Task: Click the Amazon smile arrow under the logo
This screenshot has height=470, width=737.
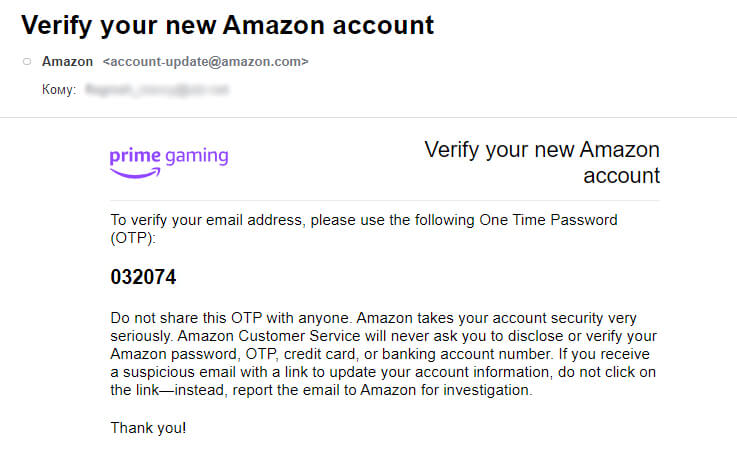Action: click(135, 173)
